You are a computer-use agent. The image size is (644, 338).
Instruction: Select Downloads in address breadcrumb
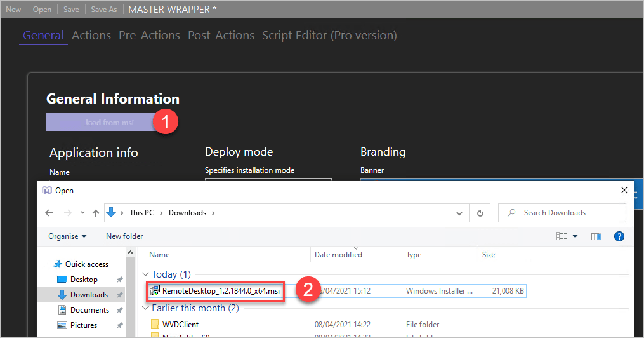point(187,213)
